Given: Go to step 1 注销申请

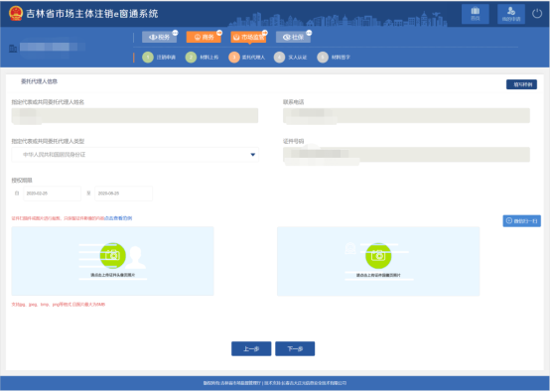Looking at the screenshot, I should (159, 58).
